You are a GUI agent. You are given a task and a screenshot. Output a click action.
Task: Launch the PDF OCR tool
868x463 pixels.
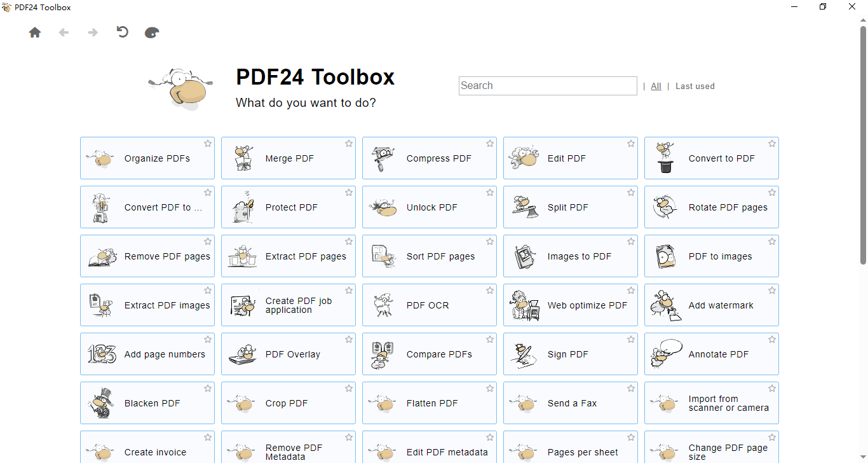point(430,305)
